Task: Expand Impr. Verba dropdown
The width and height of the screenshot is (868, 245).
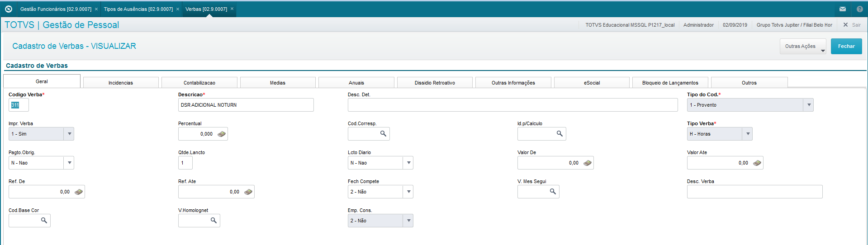Action: pyautogui.click(x=69, y=134)
